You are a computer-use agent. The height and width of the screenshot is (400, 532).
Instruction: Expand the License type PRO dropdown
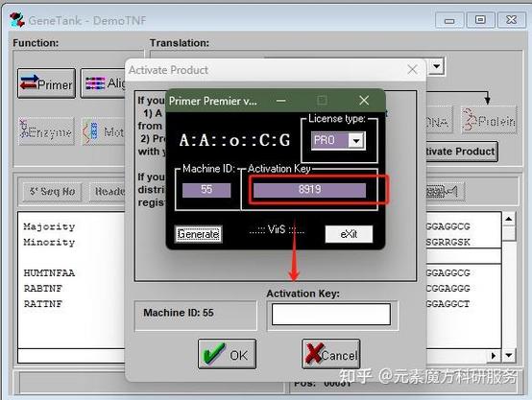pos(356,140)
